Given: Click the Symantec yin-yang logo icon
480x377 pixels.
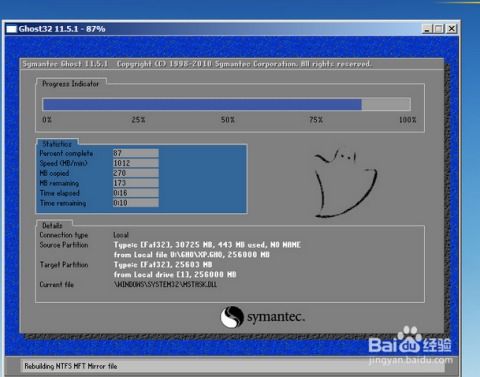Looking at the screenshot, I should [x=232, y=317].
